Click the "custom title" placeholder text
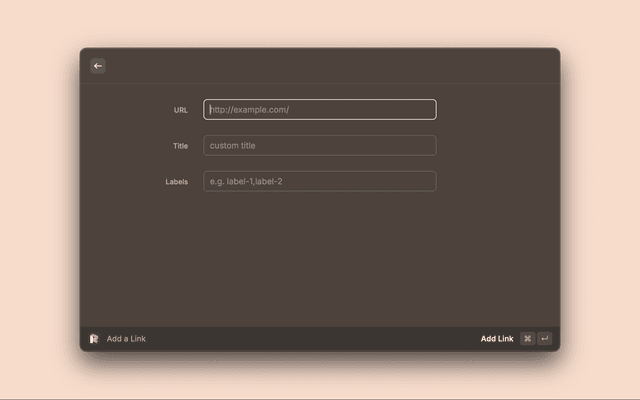Screen dimensions: 640x400 pyautogui.click(x=233, y=146)
